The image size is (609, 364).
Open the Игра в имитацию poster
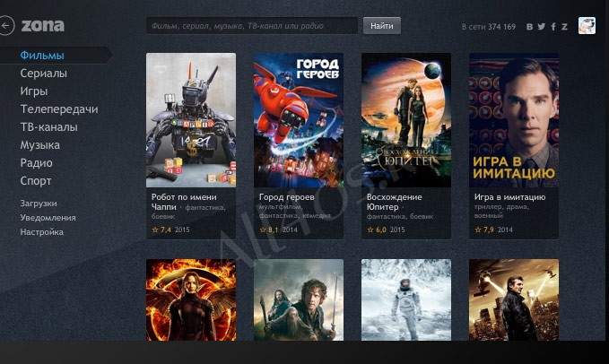[513, 120]
